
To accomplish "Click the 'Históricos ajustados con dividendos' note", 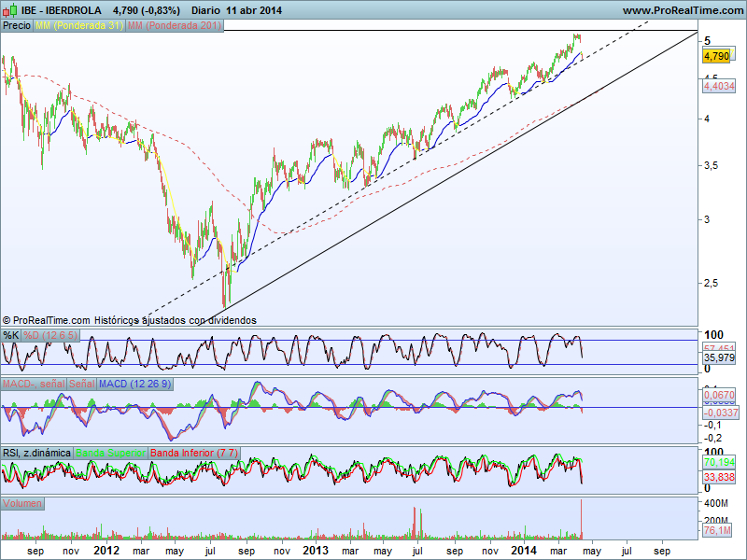I will (176, 320).
